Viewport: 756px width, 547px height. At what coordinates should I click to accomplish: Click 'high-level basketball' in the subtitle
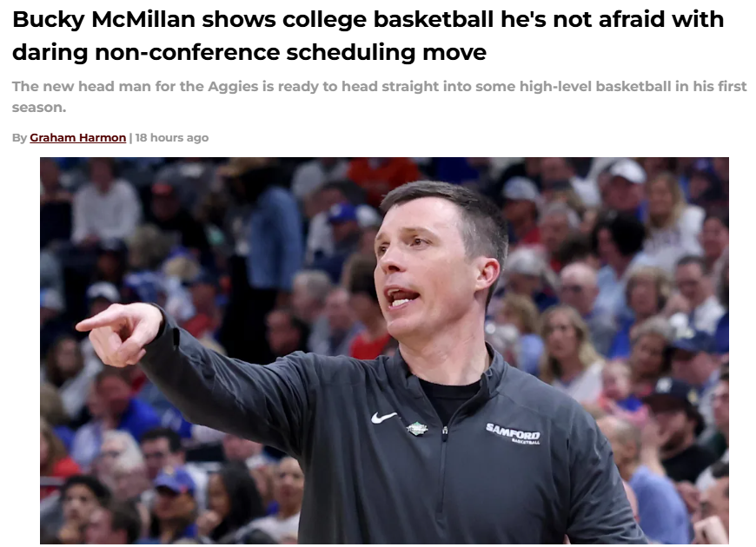[x=595, y=86]
